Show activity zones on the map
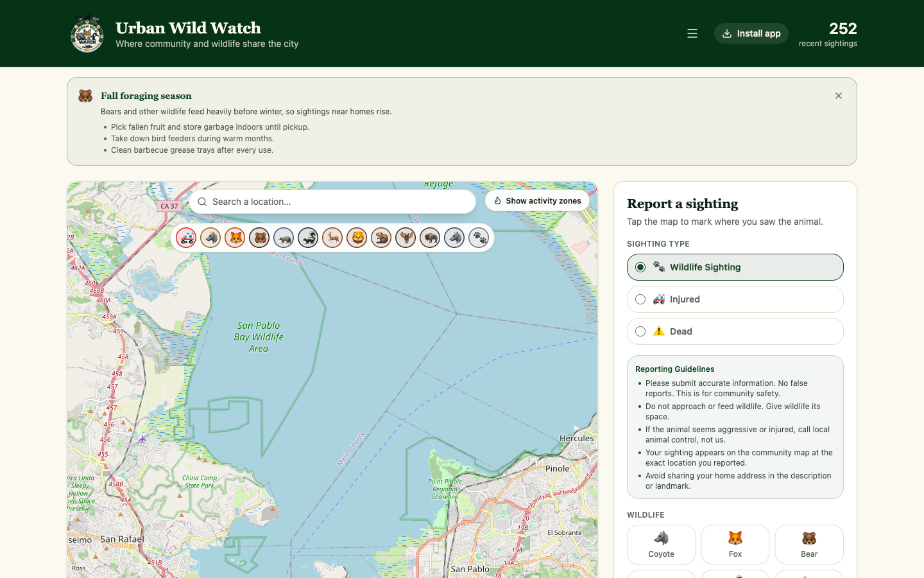The height and width of the screenshot is (578, 924). click(538, 201)
